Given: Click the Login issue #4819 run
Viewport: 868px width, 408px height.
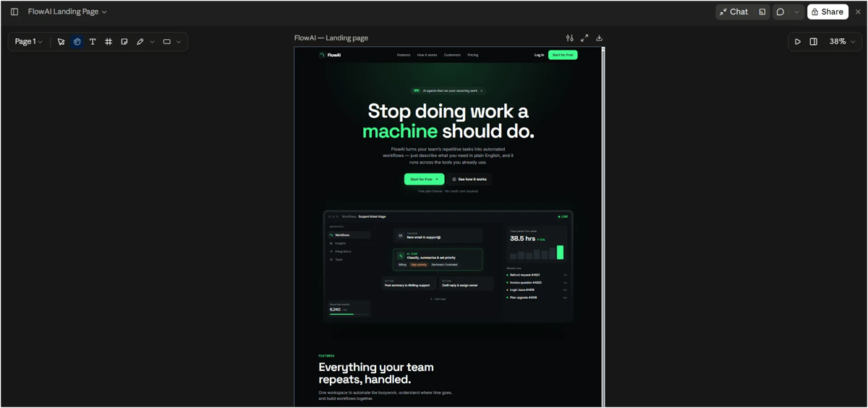Looking at the screenshot, I should [537, 290].
